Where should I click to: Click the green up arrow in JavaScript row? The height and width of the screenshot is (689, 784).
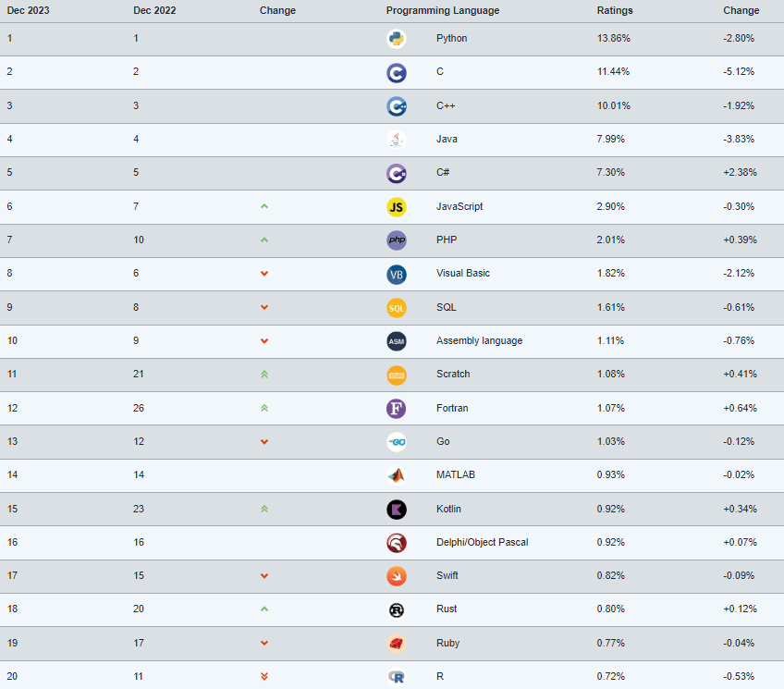click(264, 206)
